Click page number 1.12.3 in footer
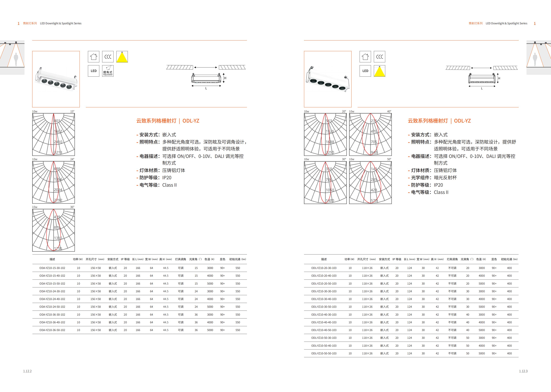The image size is (551, 392). point(523,371)
